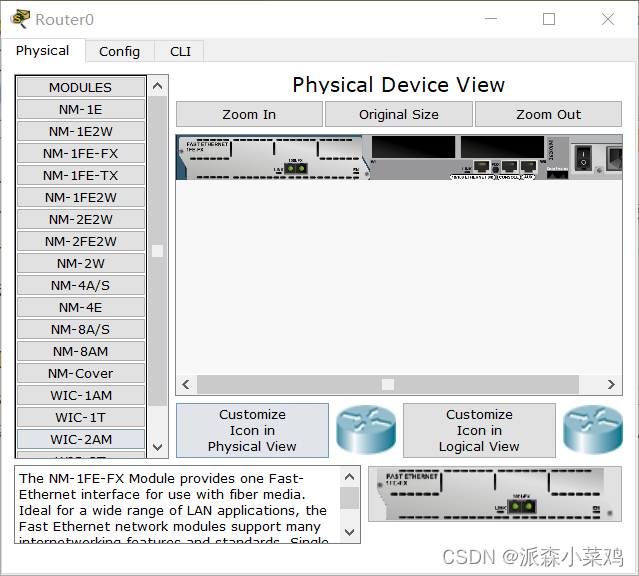Viewport: 639px width, 576px height.
Task: Click device view right scroll arrow
Action: (611, 384)
